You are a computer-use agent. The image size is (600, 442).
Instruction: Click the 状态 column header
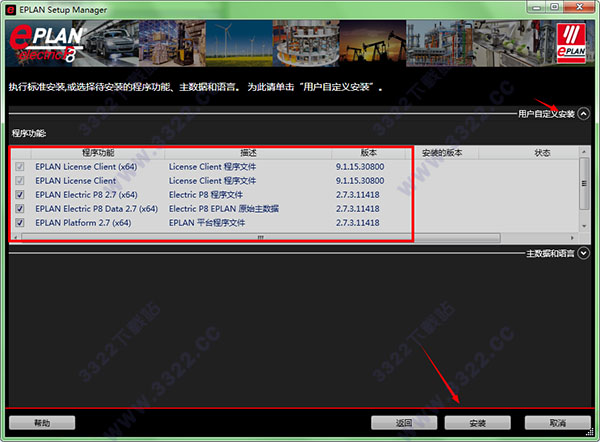coord(542,153)
